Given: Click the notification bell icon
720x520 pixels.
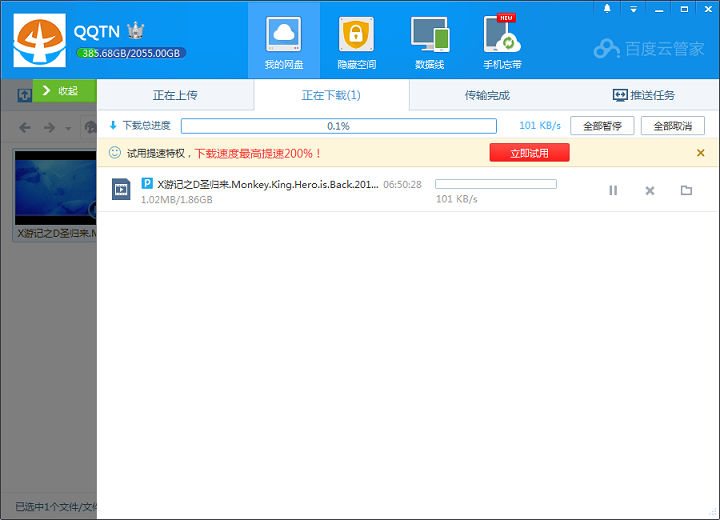Looking at the screenshot, I should coord(606,8).
